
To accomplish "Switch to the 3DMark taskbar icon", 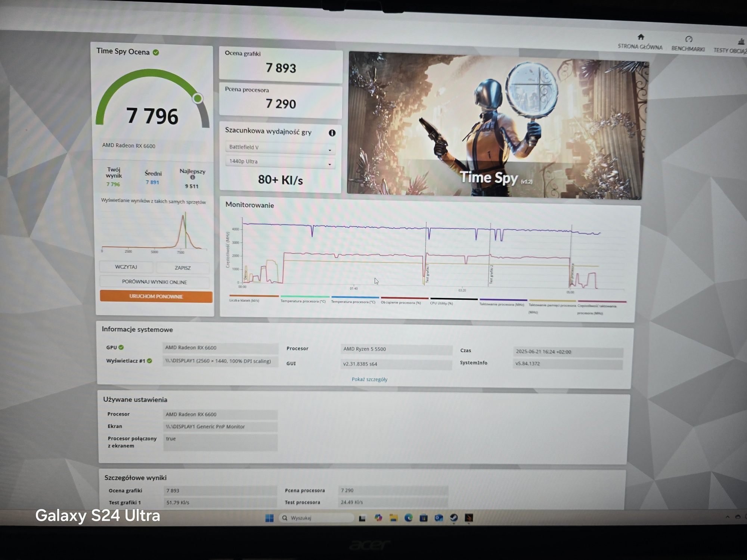I will pos(469,518).
